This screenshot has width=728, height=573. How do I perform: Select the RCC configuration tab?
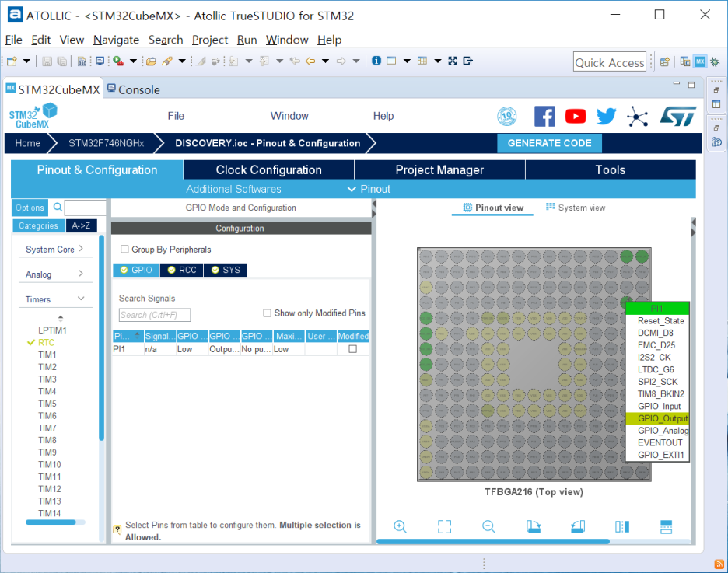181,270
